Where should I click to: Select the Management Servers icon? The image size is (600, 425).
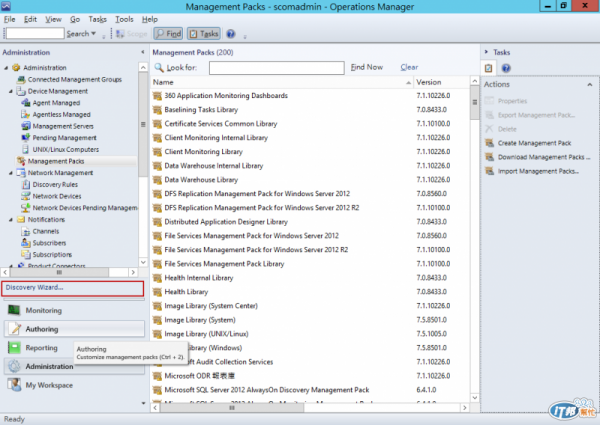pyautogui.click(x=26, y=126)
